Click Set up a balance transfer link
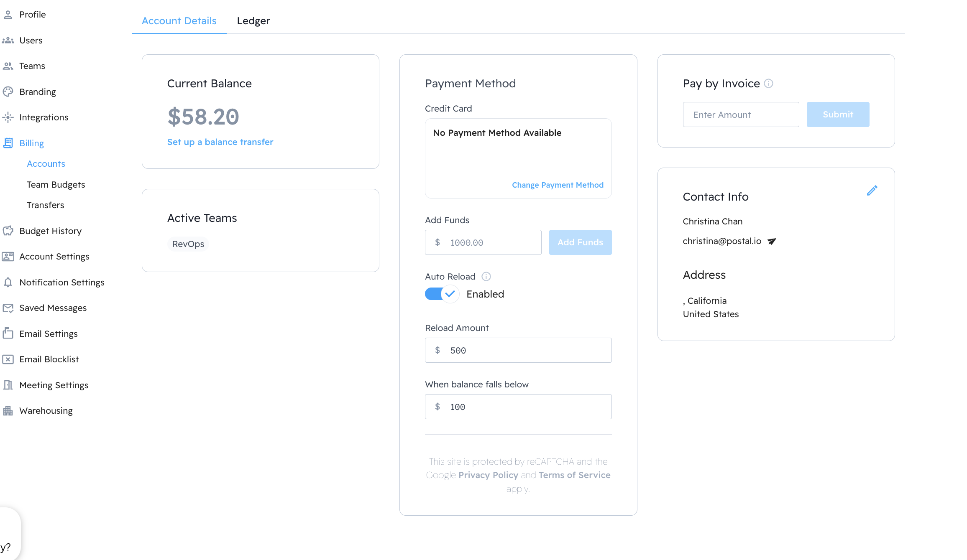The image size is (967, 560). tap(220, 142)
